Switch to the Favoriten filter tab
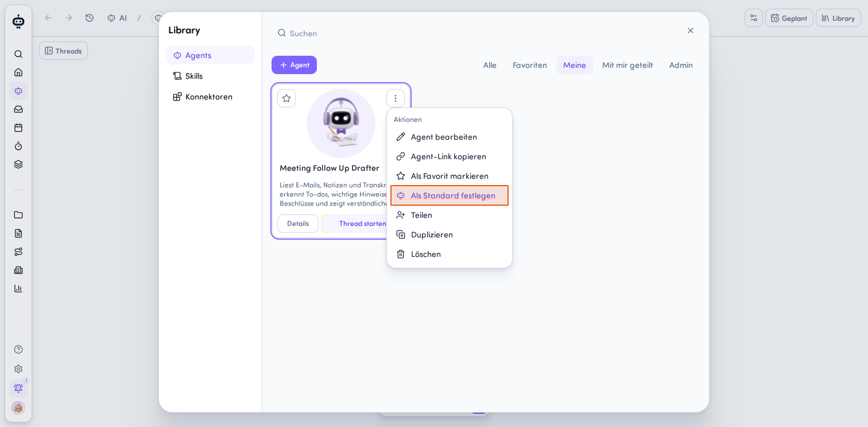868x427 pixels. (530, 65)
